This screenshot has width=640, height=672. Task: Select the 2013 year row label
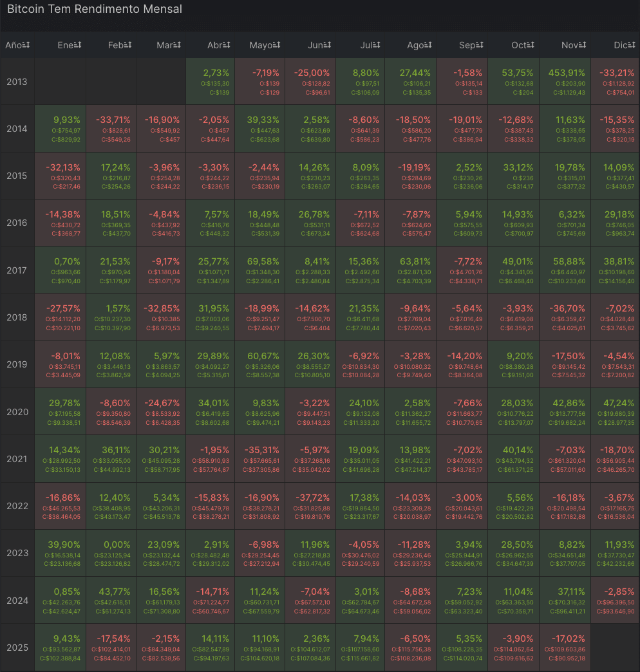17,82
